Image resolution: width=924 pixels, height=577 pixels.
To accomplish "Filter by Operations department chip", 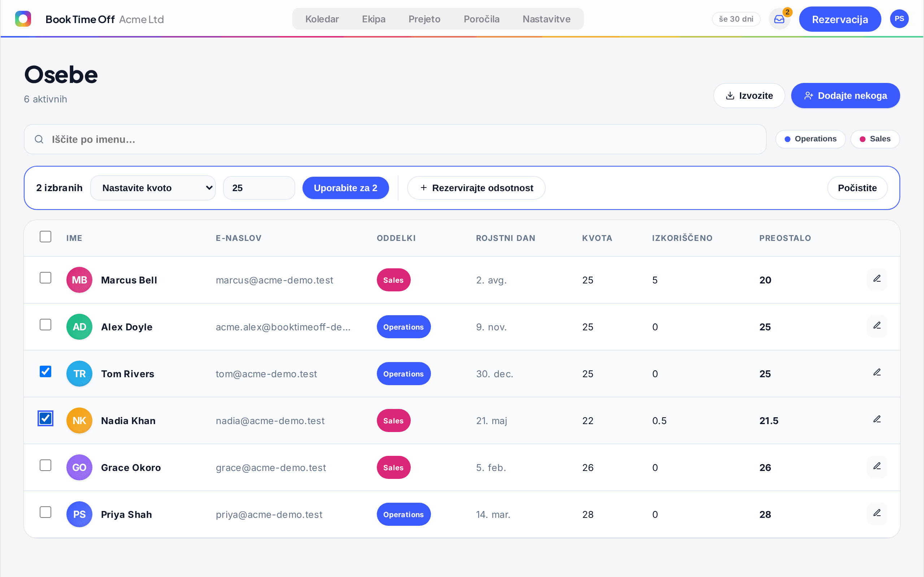I will [x=811, y=139].
